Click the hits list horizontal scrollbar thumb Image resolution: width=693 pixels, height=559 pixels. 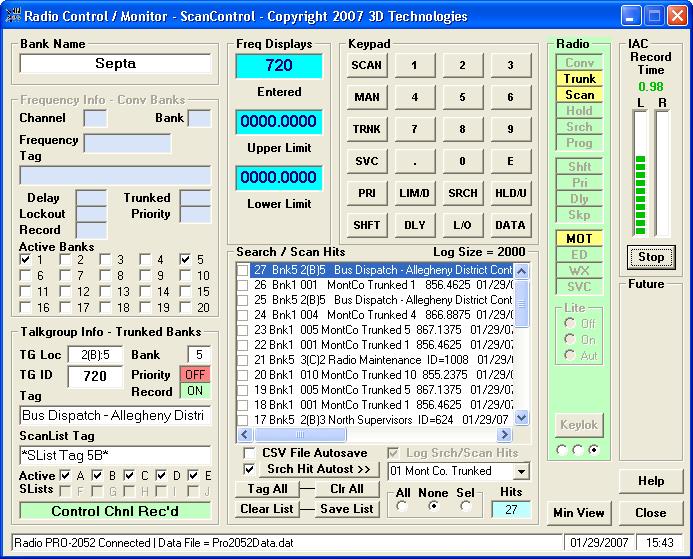click(x=300, y=435)
